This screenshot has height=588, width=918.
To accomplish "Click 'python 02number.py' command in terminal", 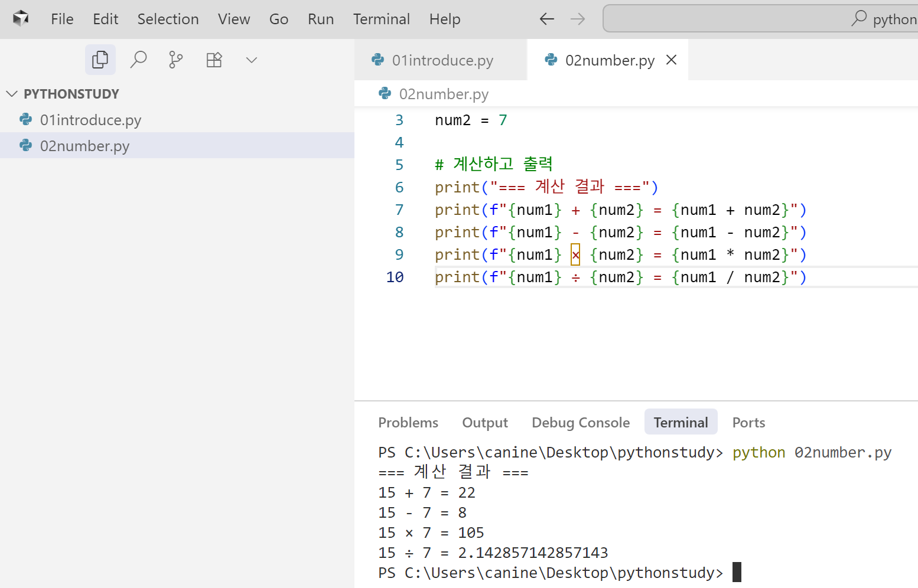I will point(812,452).
